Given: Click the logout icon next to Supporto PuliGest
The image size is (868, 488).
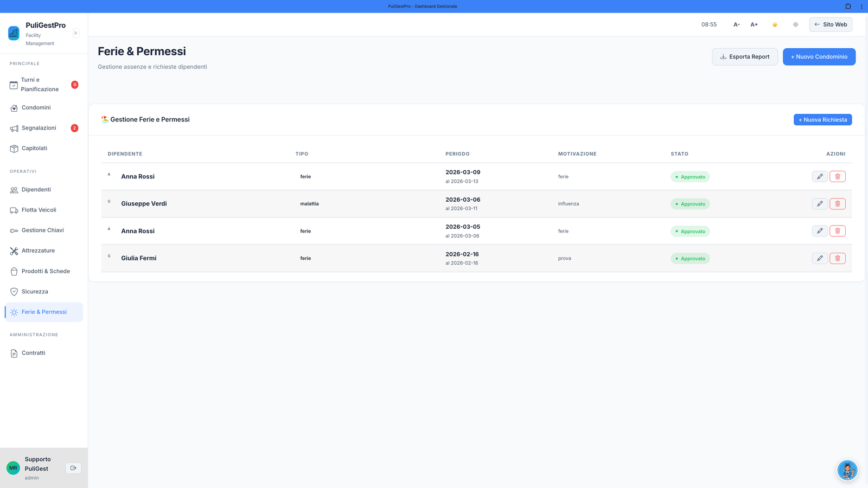Looking at the screenshot, I should (73, 467).
